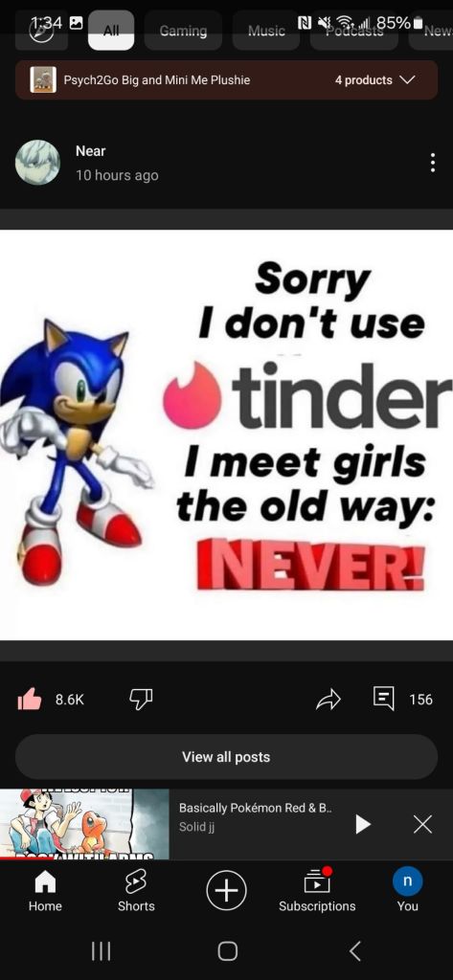Select the Gaming filter chip

pyautogui.click(x=183, y=30)
